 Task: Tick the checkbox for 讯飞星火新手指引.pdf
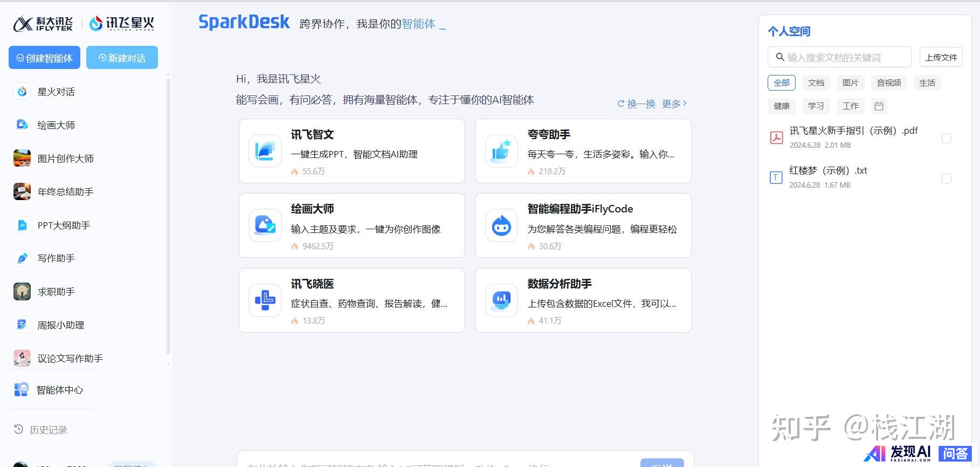(946, 139)
